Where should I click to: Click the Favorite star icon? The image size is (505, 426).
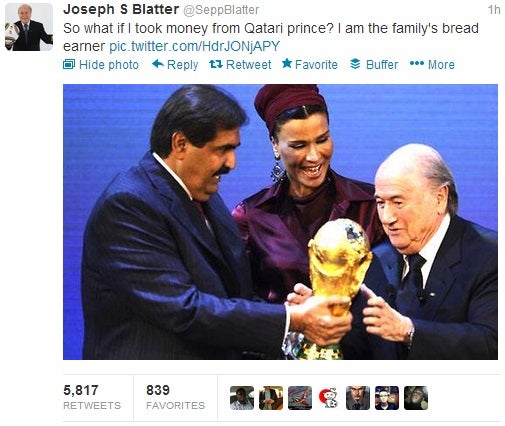pyautogui.click(x=287, y=63)
